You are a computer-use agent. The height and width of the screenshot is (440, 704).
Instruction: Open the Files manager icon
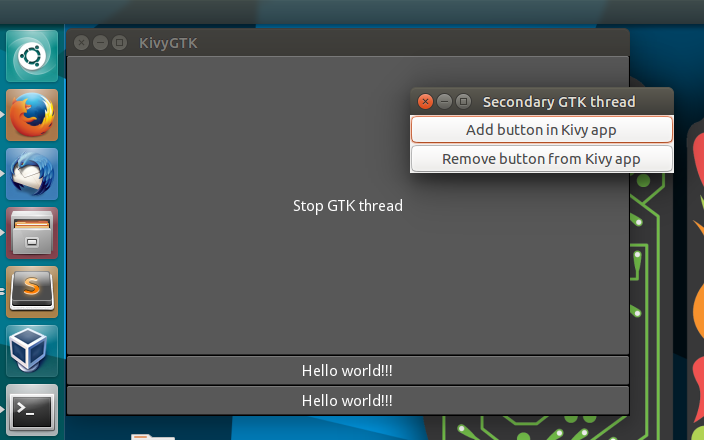32,233
